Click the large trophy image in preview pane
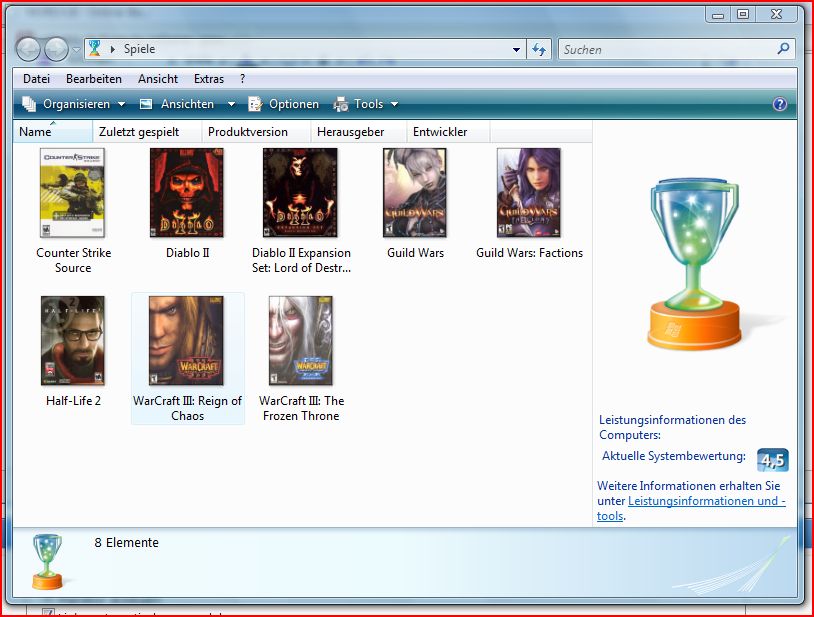Image resolution: width=814 pixels, height=617 pixels. coord(695,265)
